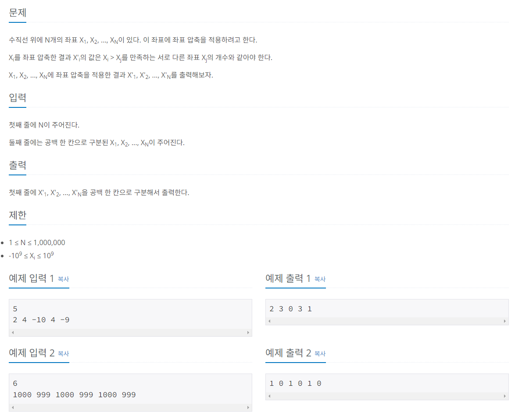This screenshot has width=522, height=420.
Task: Click right scroll arrow in example output 2 box
Action: (505, 396)
